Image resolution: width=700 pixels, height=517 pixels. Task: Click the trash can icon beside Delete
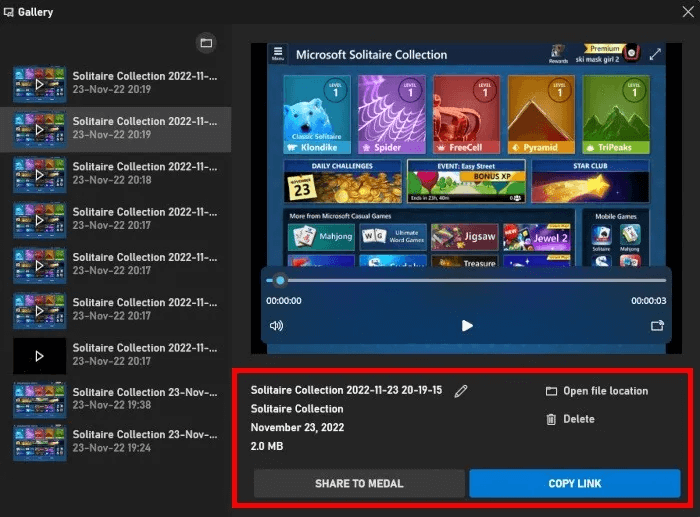click(x=551, y=419)
